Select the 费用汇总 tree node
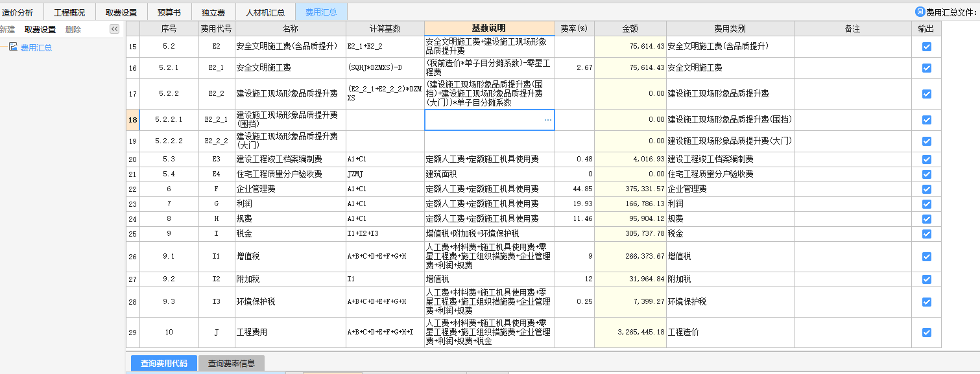The width and height of the screenshot is (980, 374). [x=36, y=47]
